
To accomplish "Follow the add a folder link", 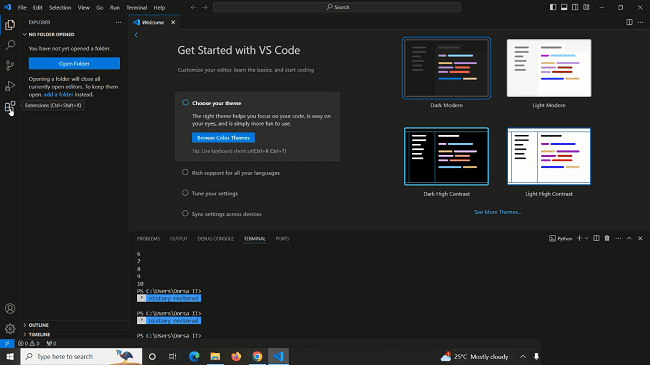I will [58, 95].
